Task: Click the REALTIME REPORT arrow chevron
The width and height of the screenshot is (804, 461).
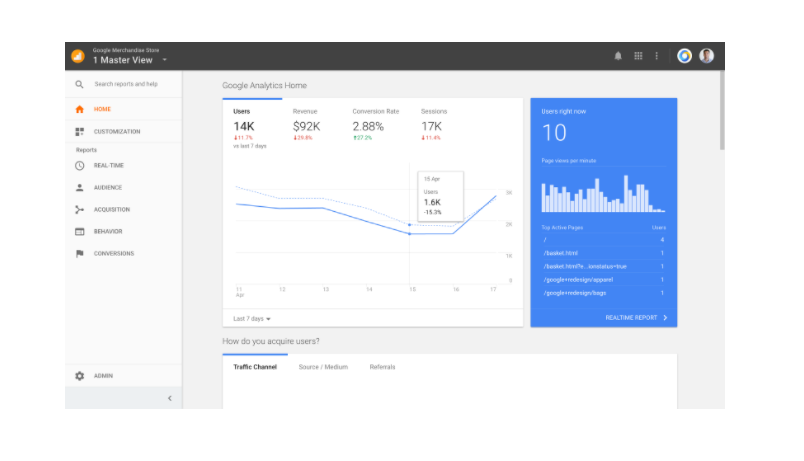Action: coord(665,318)
